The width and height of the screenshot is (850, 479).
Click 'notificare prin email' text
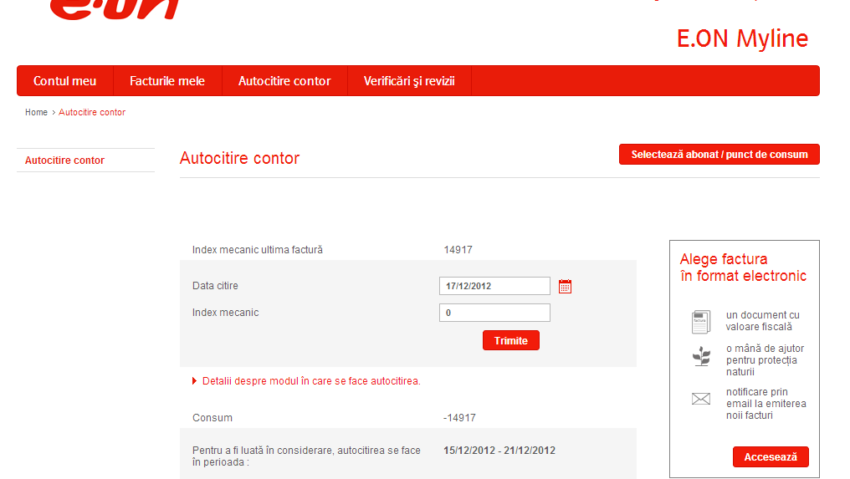coord(766,404)
